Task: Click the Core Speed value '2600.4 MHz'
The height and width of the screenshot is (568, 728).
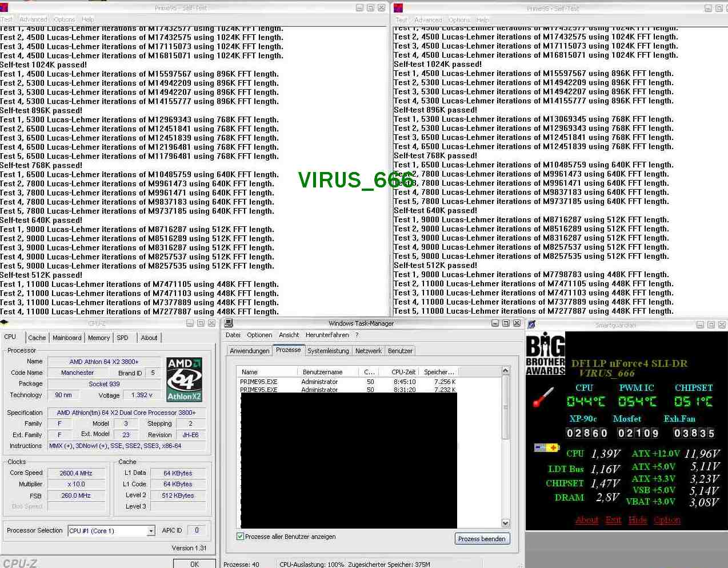Action: point(76,473)
